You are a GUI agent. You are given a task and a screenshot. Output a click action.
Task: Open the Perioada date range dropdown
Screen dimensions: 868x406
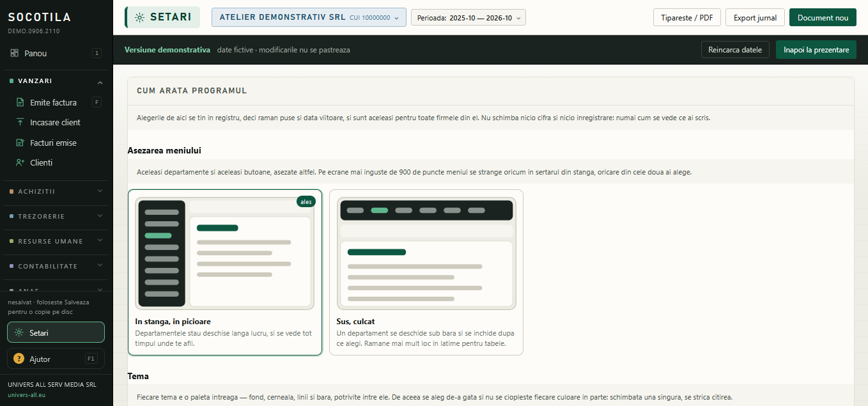click(469, 18)
